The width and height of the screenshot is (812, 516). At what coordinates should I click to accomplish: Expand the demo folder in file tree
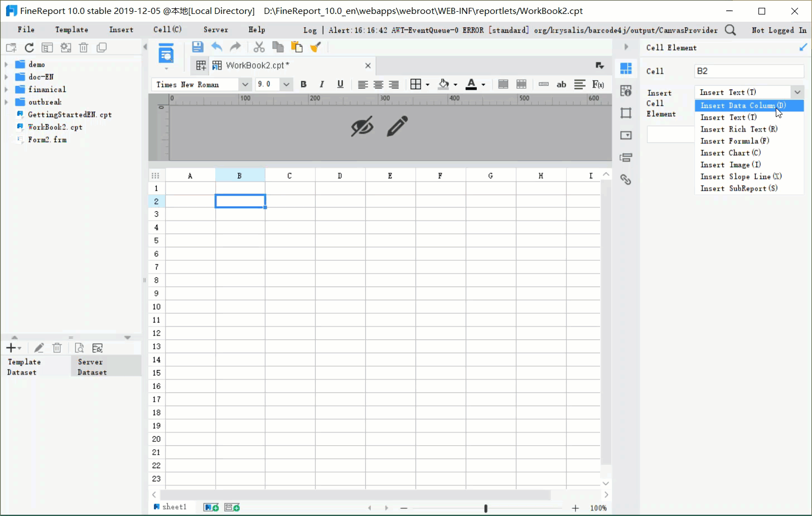[x=6, y=64]
